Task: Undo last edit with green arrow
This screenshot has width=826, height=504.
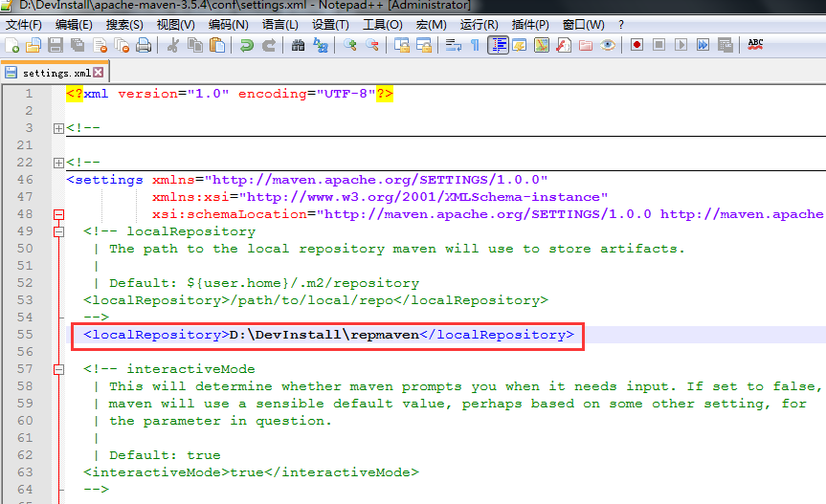Action: [x=246, y=45]
